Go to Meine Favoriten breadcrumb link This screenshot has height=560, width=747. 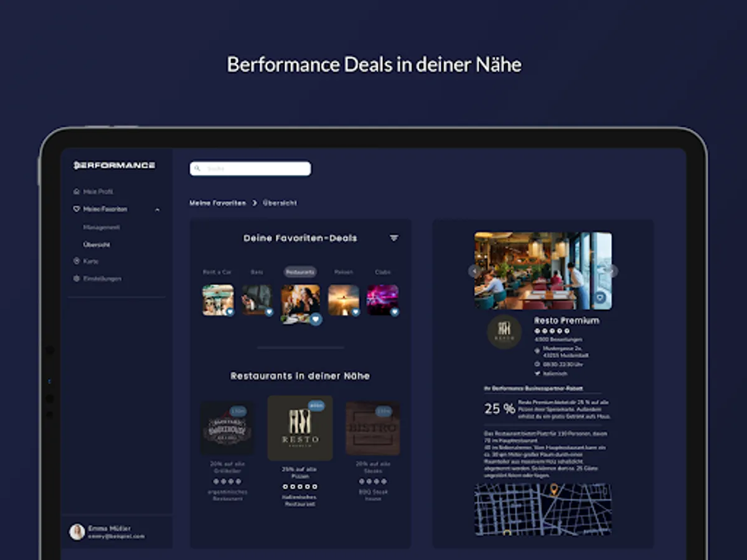[218, 203]
